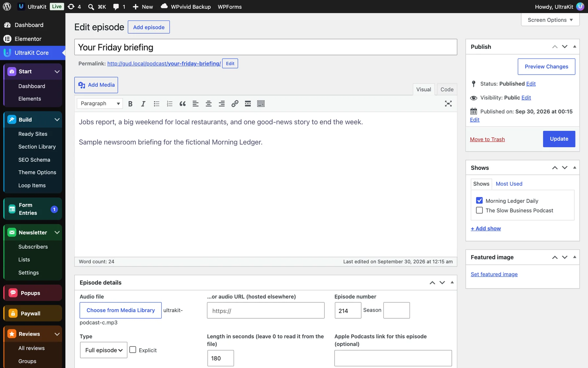
Task: Insert Read More tag
Action: 248,104
